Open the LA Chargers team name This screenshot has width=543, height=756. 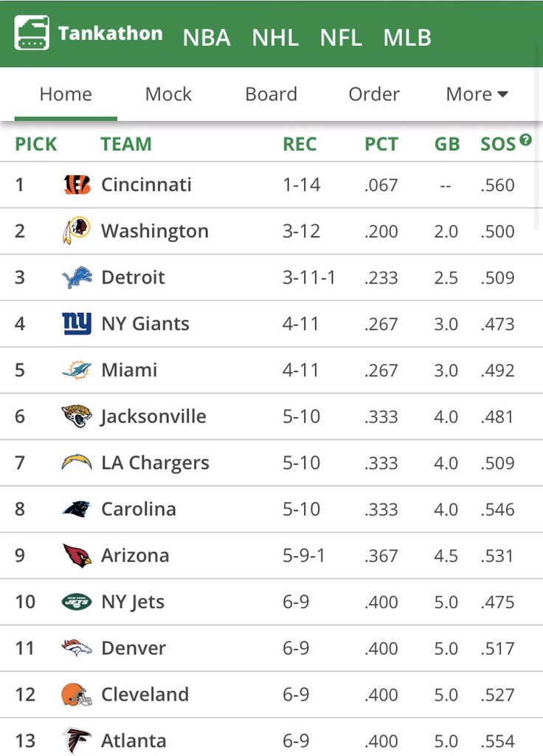point(155,463)
